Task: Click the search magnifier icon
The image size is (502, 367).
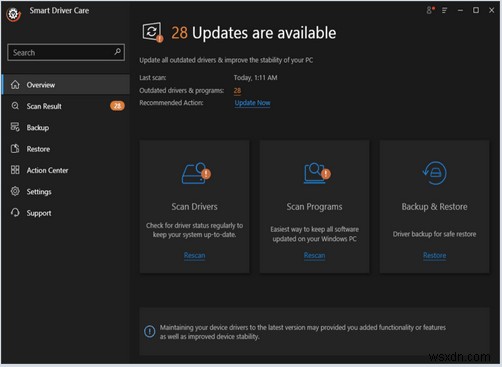Action: (117, 52)
